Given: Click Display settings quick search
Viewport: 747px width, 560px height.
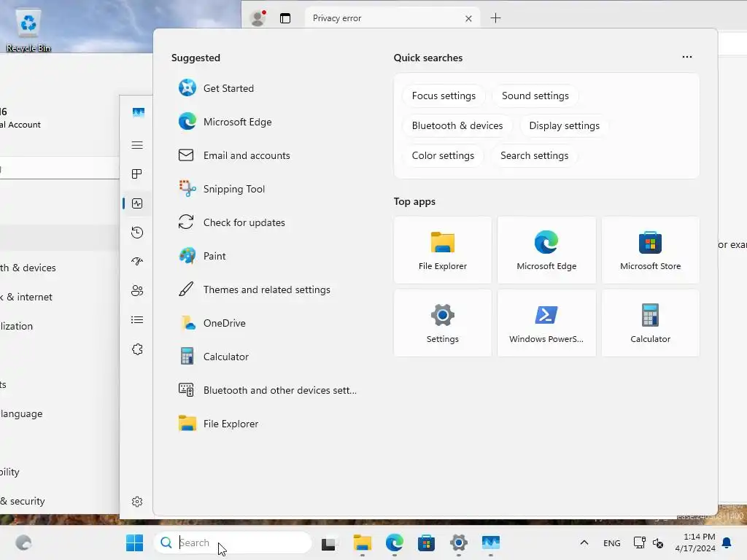Looking at the screenshot, I should pos(564,125).
